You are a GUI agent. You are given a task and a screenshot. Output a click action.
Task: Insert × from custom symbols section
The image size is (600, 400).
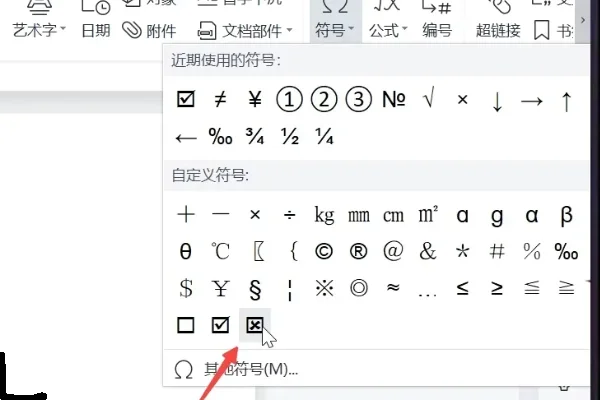[x=255, y=215]
